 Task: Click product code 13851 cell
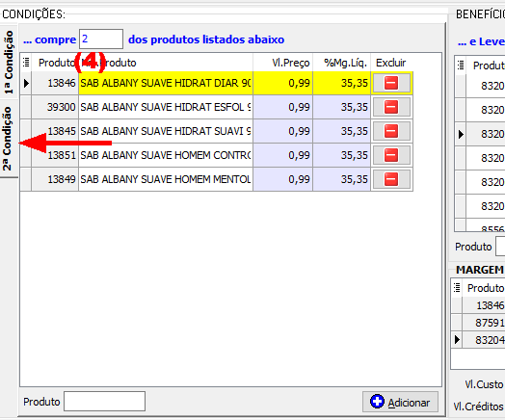pos(55,155)
